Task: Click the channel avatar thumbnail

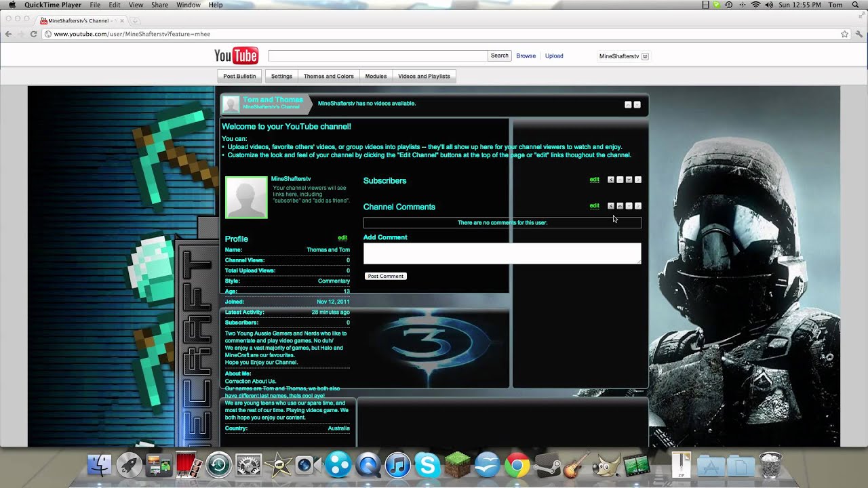Action: (246, 197)
